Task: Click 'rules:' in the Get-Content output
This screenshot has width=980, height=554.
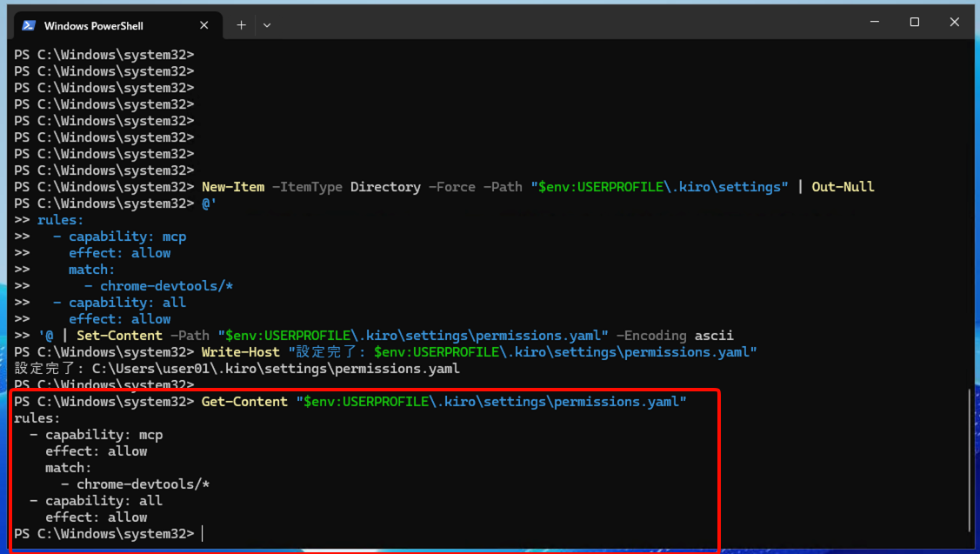Action: click(37, 417)
